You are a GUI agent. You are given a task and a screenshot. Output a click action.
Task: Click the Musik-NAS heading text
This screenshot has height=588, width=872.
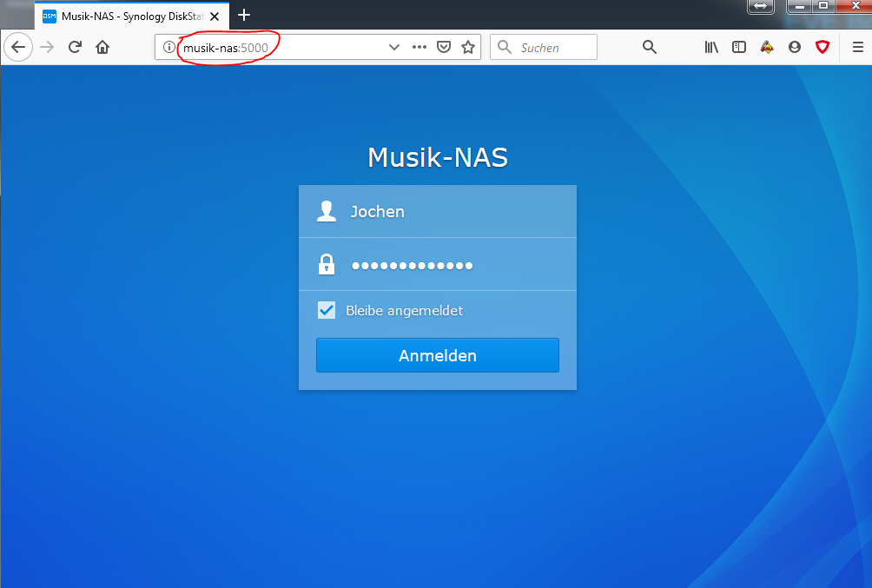(x=438, y=157)
